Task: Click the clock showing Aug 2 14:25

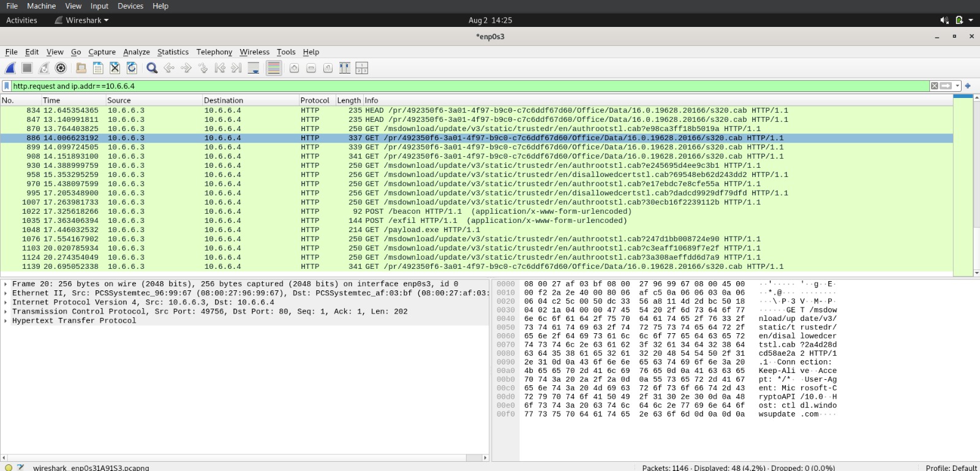Action: coord(490,20)
